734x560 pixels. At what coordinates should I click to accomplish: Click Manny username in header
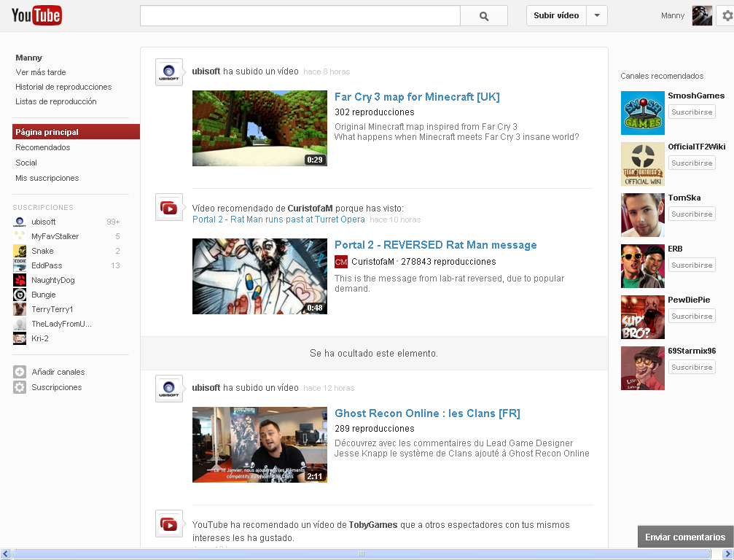coord(673,16)
